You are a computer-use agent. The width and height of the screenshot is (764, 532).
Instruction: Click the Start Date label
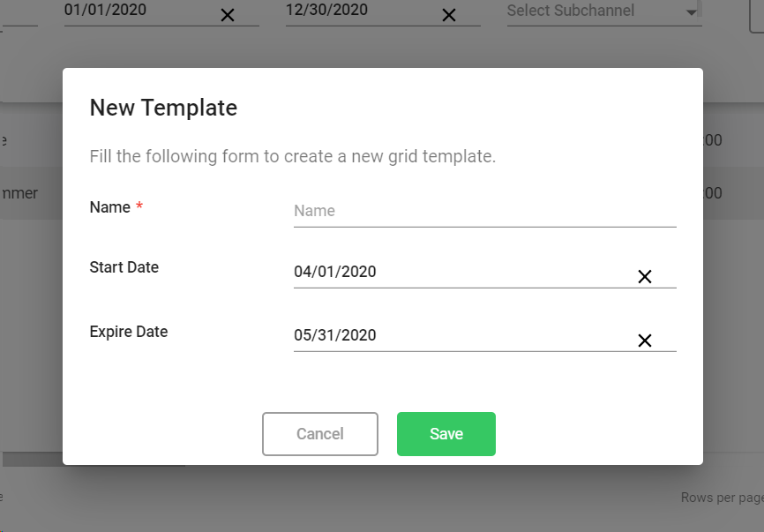pyautogui.click(x=124, y=267)
